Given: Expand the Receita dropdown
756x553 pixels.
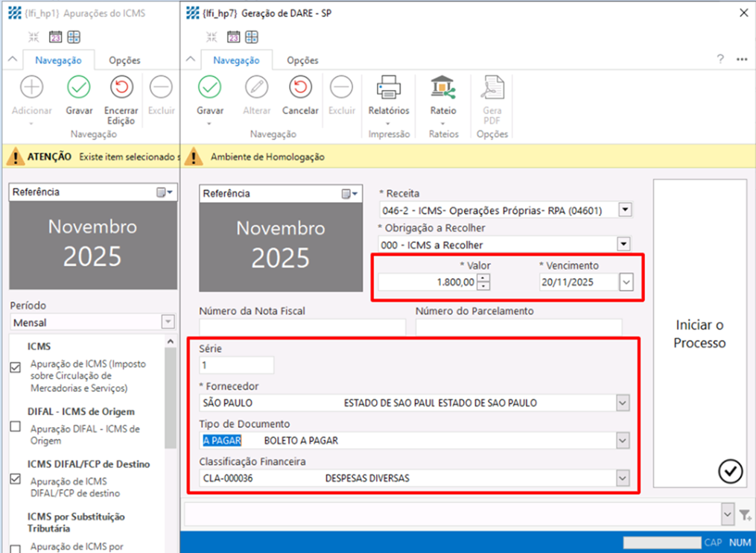Looking at the screenshot, I should [x=624, y=209].
